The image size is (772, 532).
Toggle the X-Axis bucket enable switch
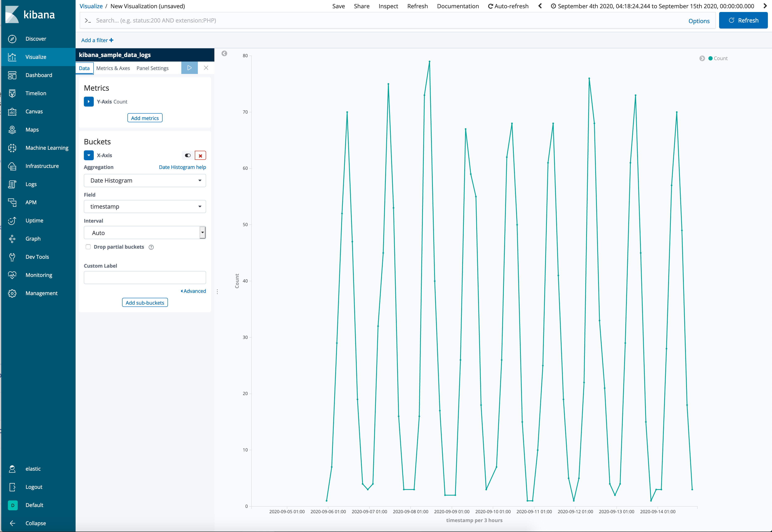click(188, 156)
